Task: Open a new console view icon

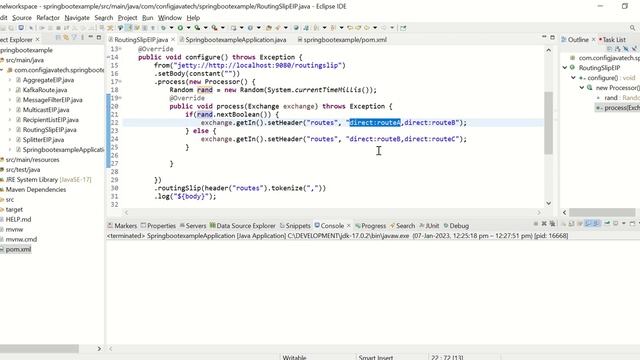Action: tap(632, 224)
